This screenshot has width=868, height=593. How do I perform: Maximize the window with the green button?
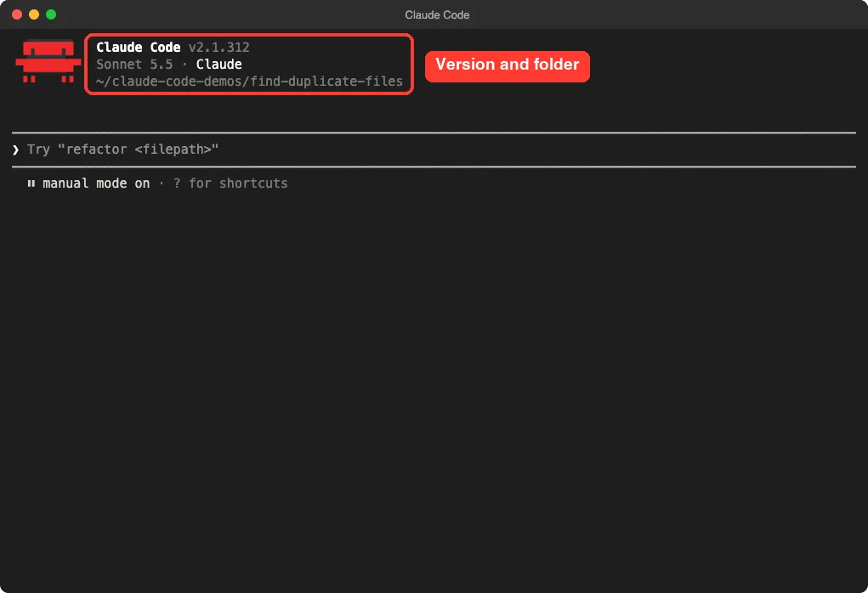tap(51, 14)
